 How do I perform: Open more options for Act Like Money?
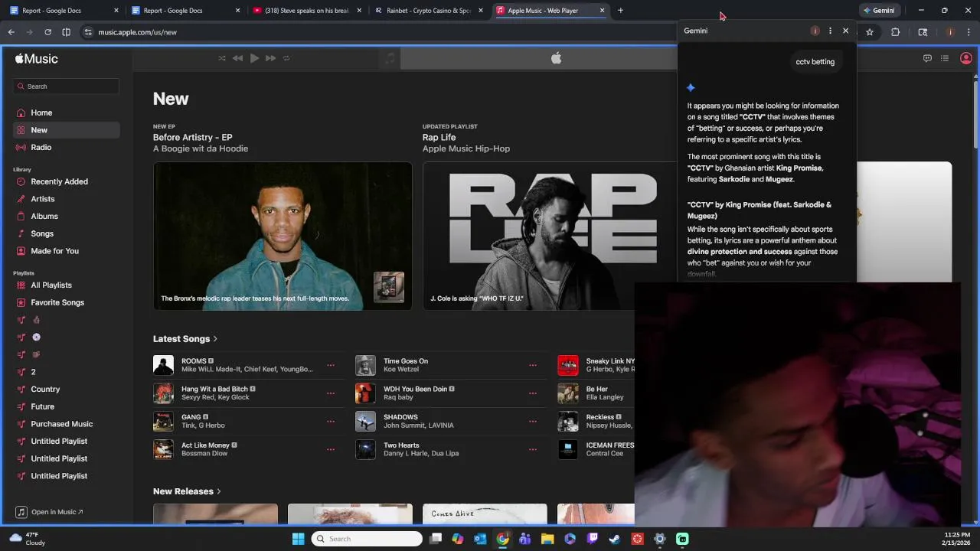pos(331,449)
